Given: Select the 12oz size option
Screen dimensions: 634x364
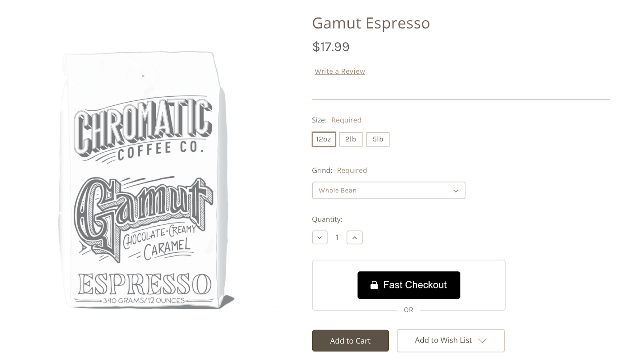Looking at the screenshot, I should pos(324,139).
